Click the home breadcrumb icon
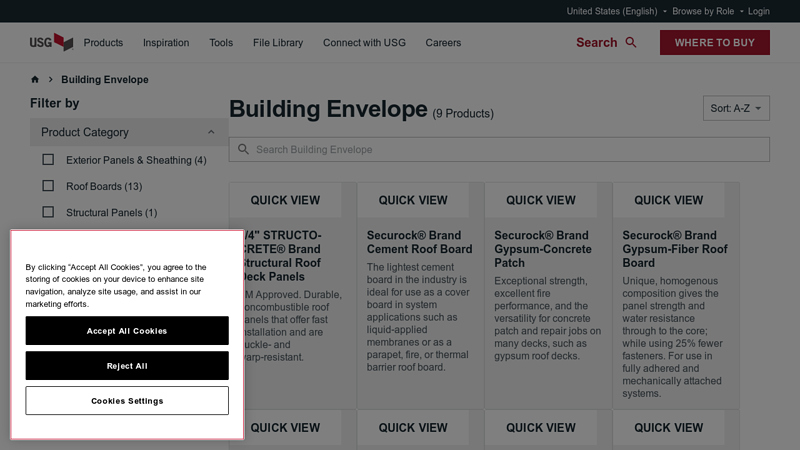The width and height of the screenshot is (800, 450). 35,79
